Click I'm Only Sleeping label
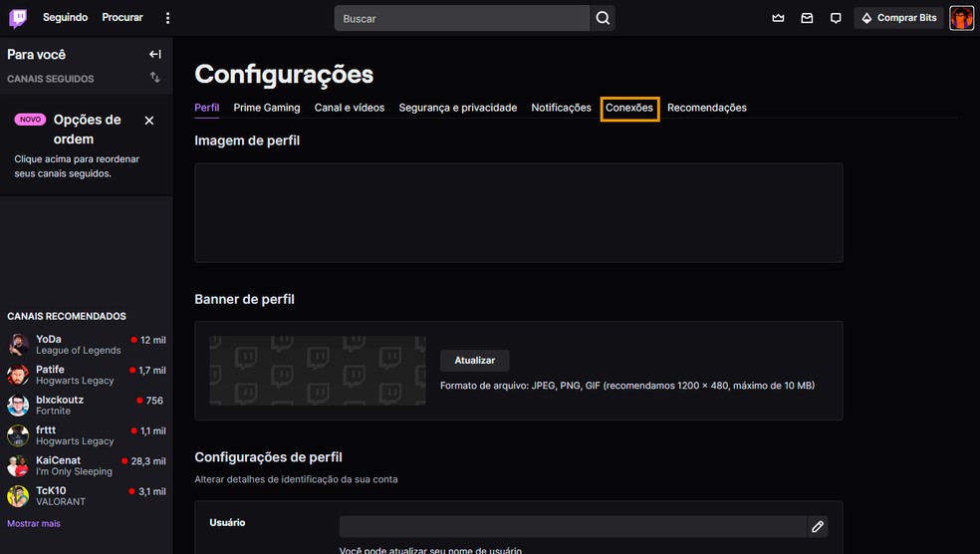Screen dimensions: 980x554 [x=74, y=471]
